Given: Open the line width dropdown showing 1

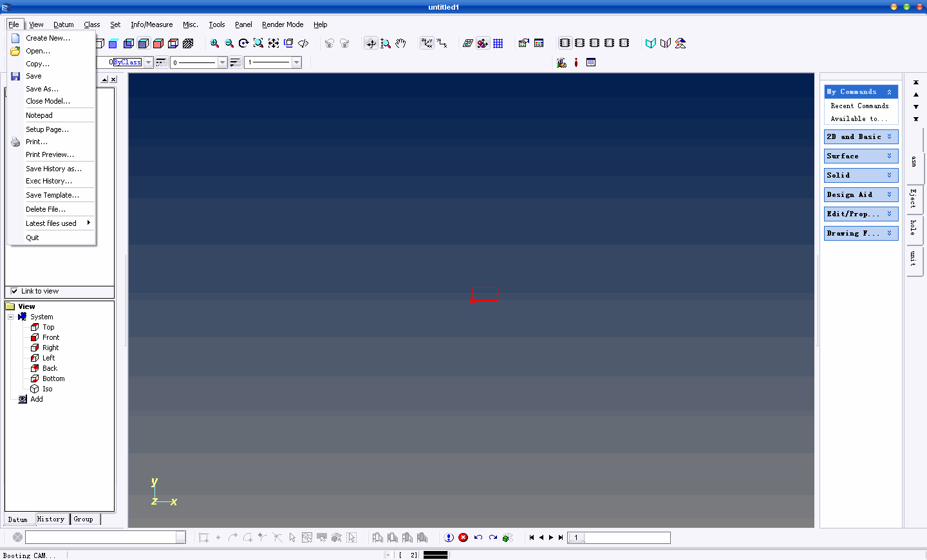Looking at the screenshot, I should point(297,62).
